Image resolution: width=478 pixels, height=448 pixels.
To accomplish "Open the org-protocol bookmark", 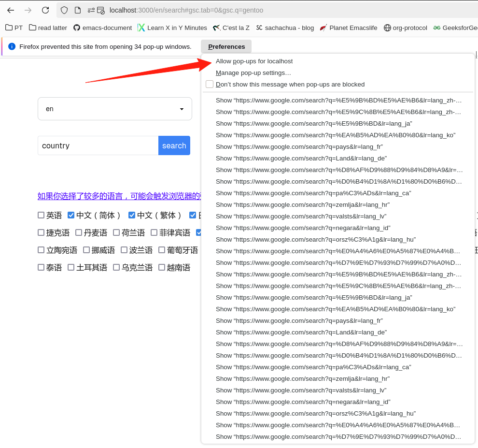I will 405,28.
